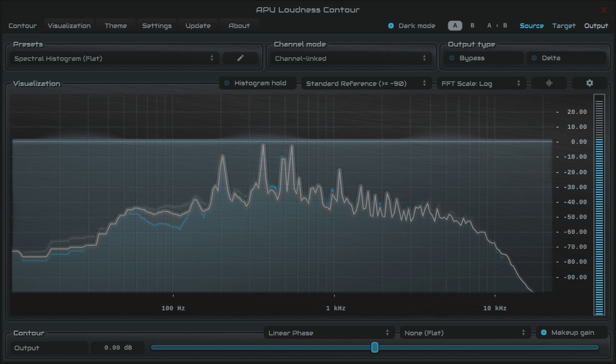616x364 pixels.
Task: Open the FFT Scale: Log dropdown
Action: [481, 84]
